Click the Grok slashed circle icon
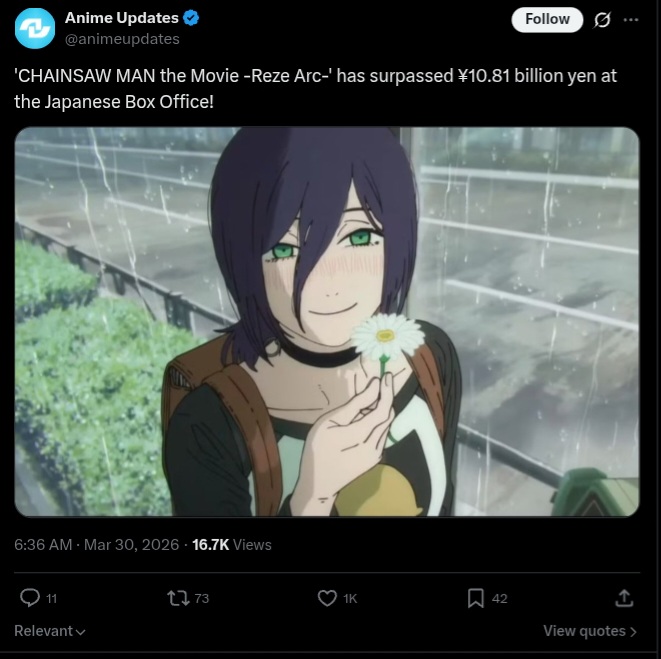 (602, 19)
